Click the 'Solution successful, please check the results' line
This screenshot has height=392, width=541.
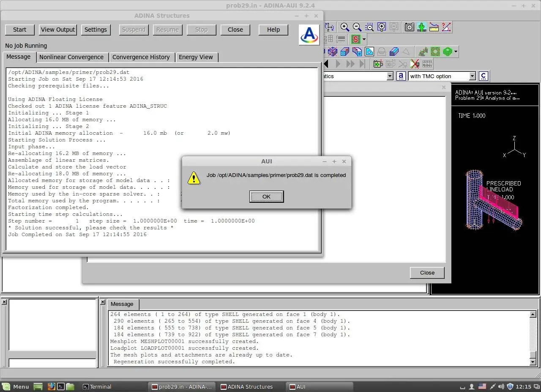point(91,228)
